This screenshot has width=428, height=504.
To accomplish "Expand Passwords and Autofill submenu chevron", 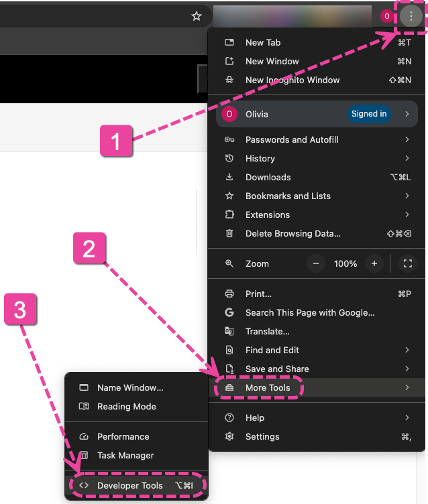I will point(407,139).
